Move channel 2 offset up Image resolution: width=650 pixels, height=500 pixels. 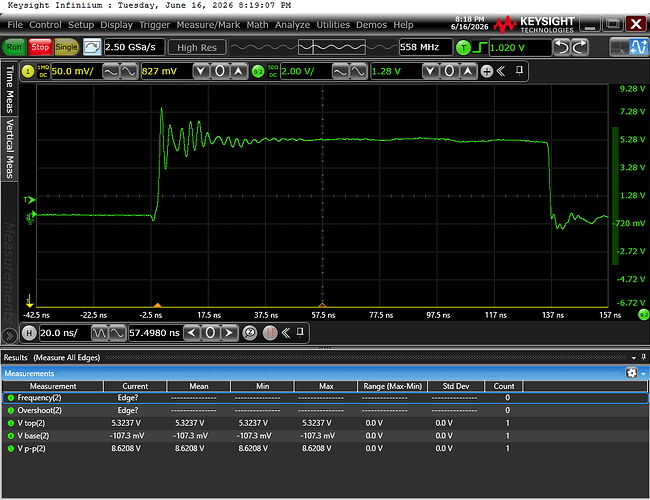click(x=468, y=71)
